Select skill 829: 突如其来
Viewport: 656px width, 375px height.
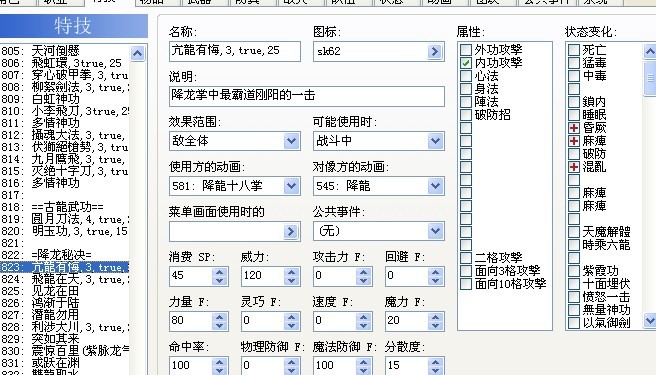65,339
